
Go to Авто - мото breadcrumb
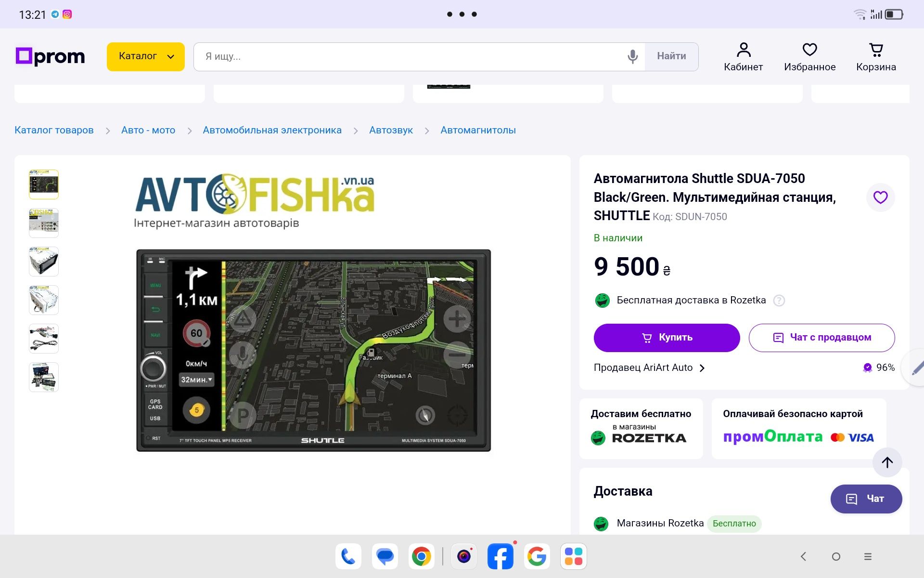pyautogui.click(x=148, y=130)
